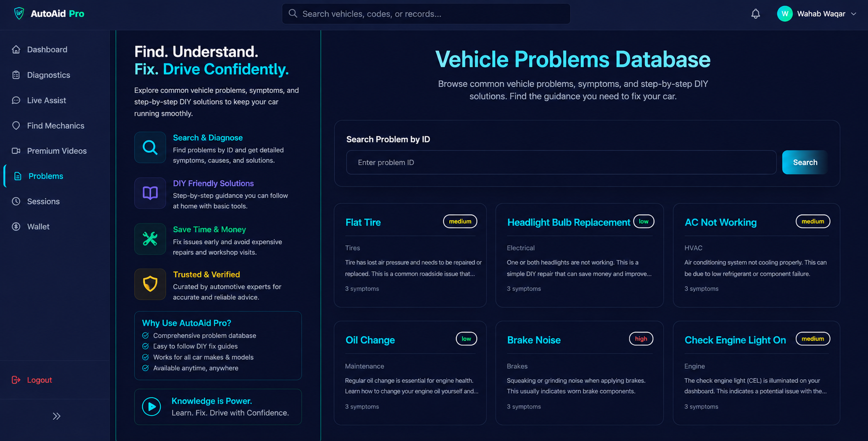Click the Sessions clock icon

(16, 201)
